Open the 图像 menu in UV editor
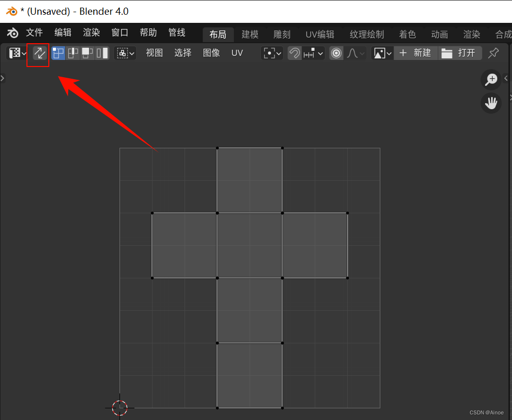Screen dimensions: 512x420 click(212, 53)
